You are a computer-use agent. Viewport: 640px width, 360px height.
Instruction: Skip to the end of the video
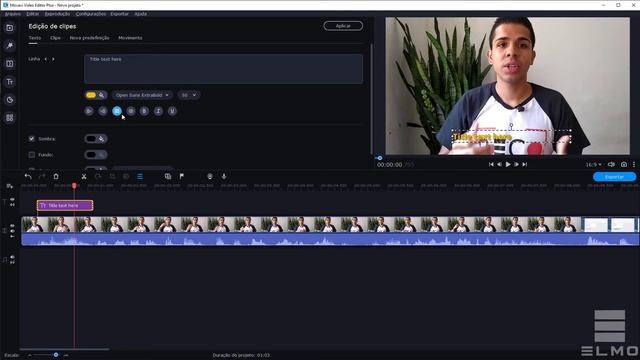(525, 164)
